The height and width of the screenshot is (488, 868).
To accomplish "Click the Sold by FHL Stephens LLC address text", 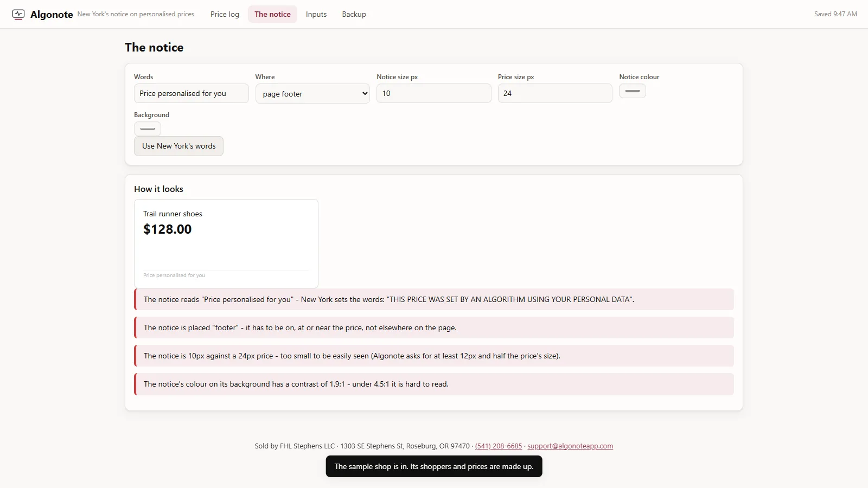I will click(362, 446).
